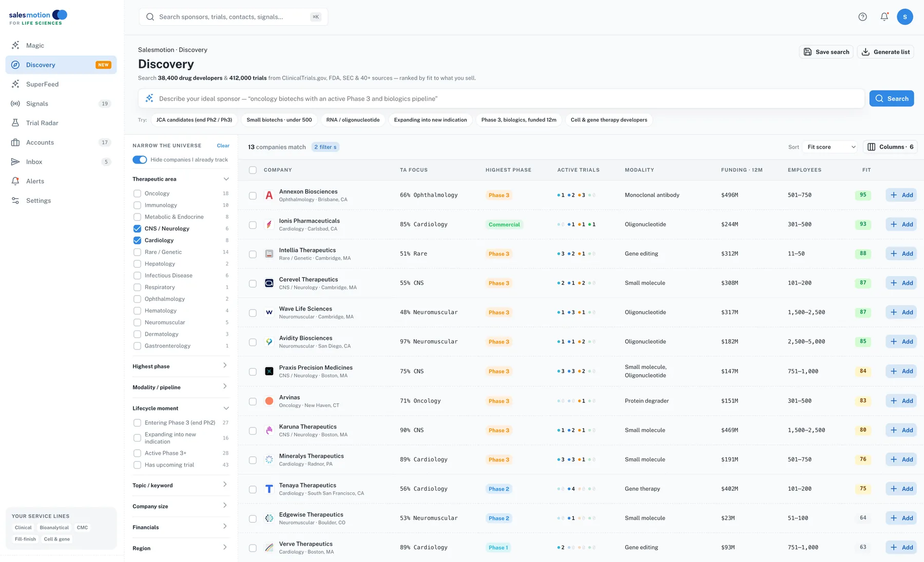Click the Avidity Biosciences logo

(269, 342)
